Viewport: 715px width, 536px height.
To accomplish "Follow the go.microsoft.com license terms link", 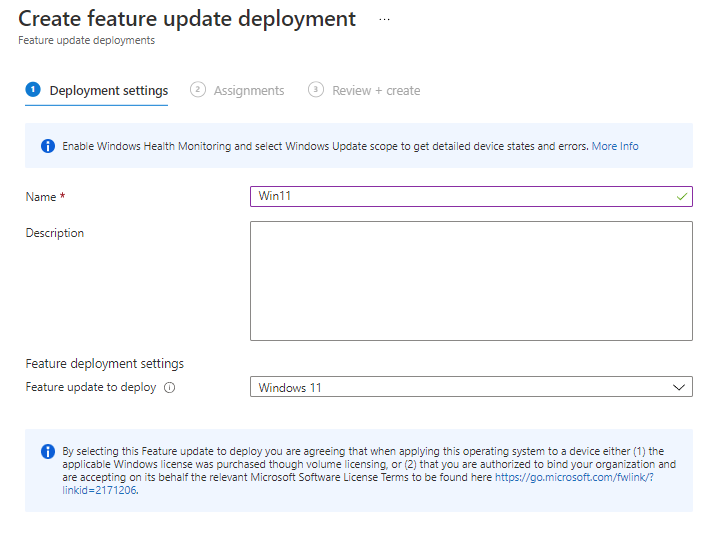I will 575,478.
